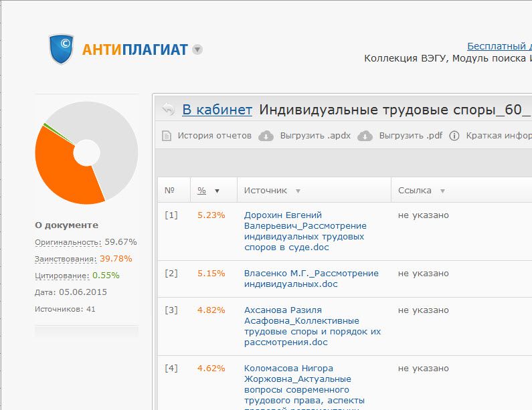Click the 4.62% value in row 4
532x410 pixels.
[211, 369]
